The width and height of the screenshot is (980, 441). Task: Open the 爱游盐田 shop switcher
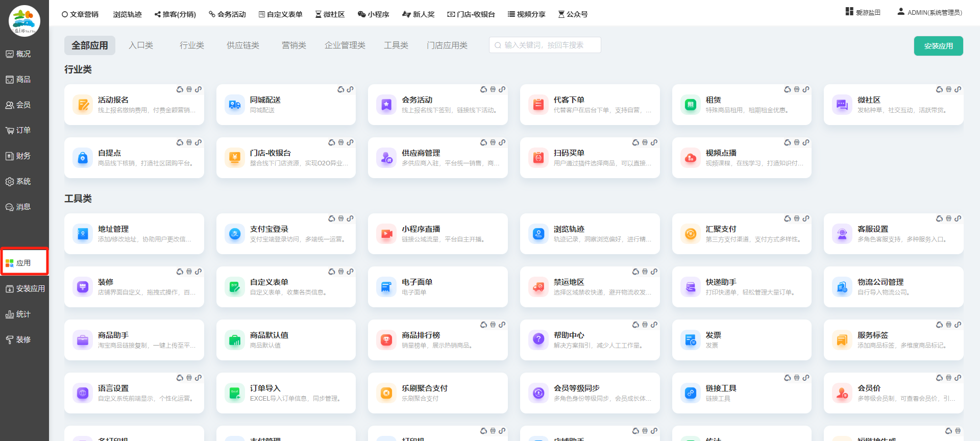coord(863,12)
